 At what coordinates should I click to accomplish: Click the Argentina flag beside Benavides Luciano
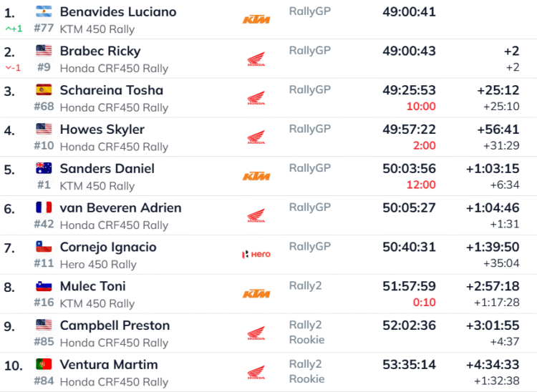44,11
